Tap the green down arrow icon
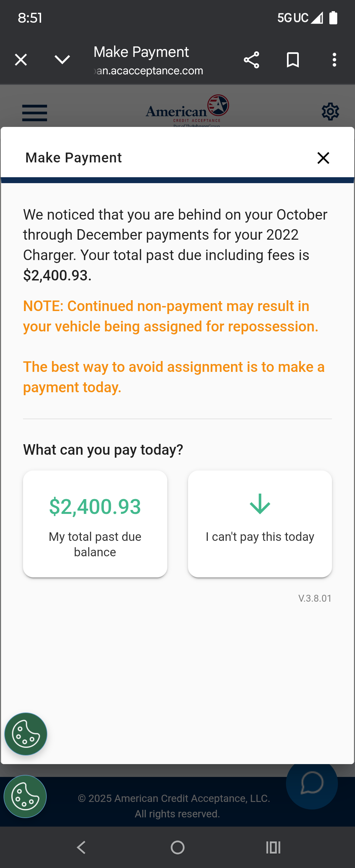Viewport: 355px width, 868px height. coord(260,504)
